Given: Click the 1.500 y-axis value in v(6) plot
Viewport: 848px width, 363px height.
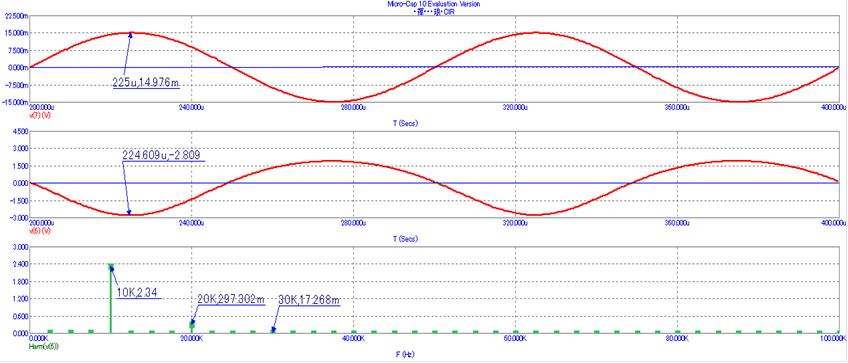Looking at the screenshot, I should pyautogui.click(x=20, y=166).
